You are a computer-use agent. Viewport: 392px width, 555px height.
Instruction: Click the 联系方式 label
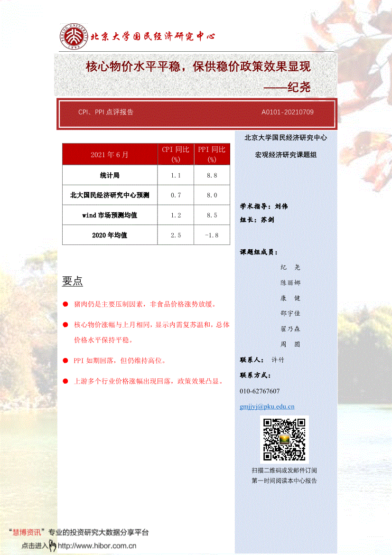(x=255, y=375)
